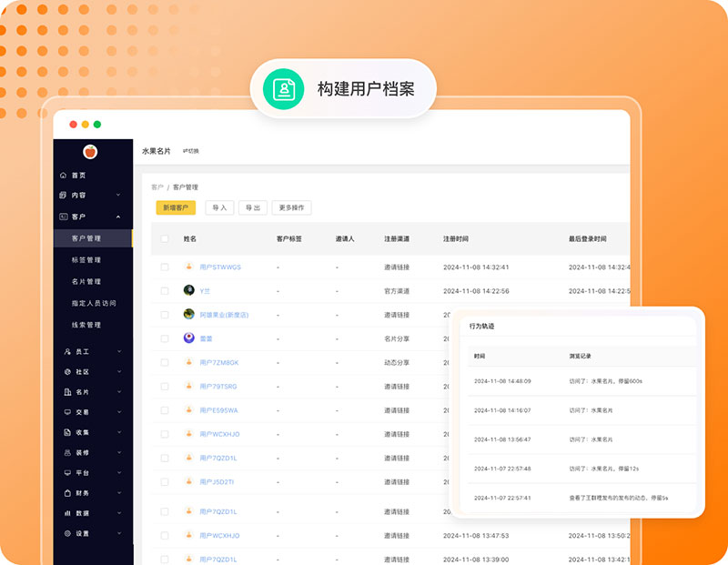Open the 更多操作 button

click(x=291, y=208)
